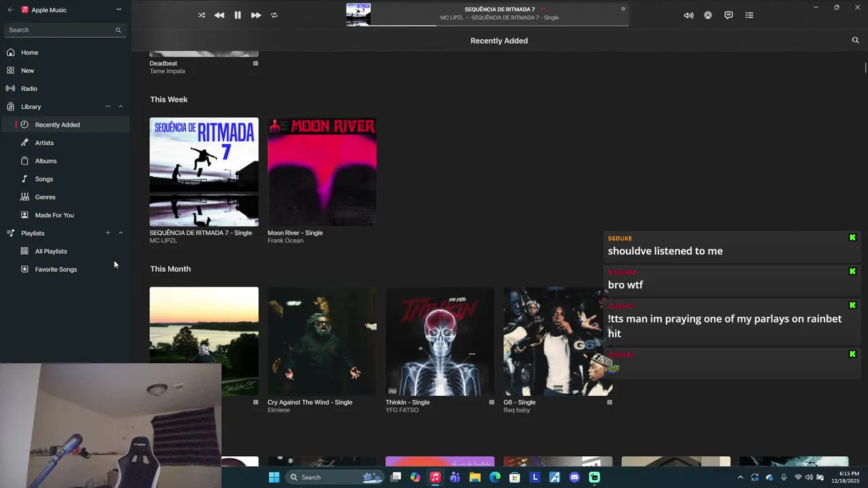Screen dimensions: 868x488
Task: Click the vertical scrollbar thumb
Action: point(865,68)
